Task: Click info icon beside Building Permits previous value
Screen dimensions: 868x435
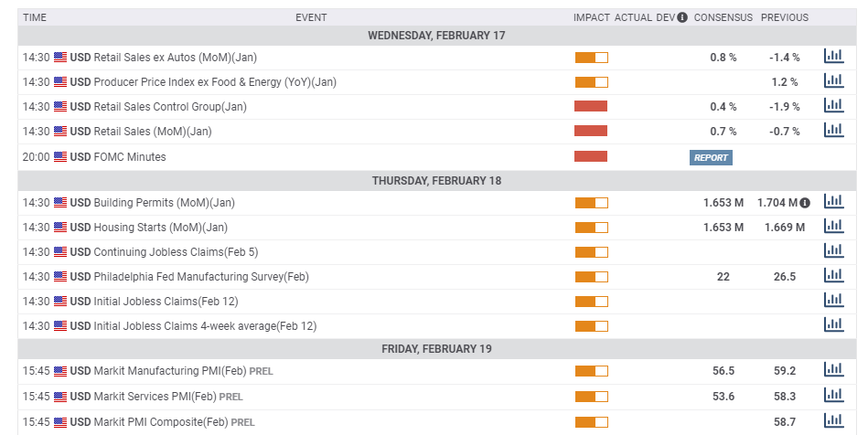Action: click(x=805, y=203)
